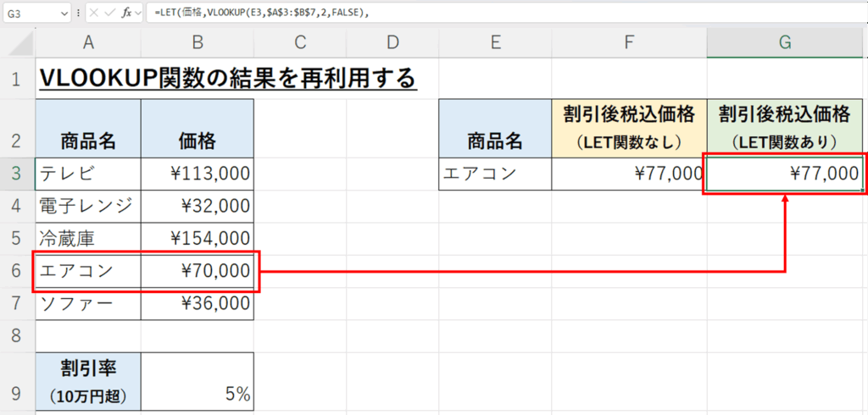Select column A header
The width and height of the screenshot is (868, 415).
88,44
